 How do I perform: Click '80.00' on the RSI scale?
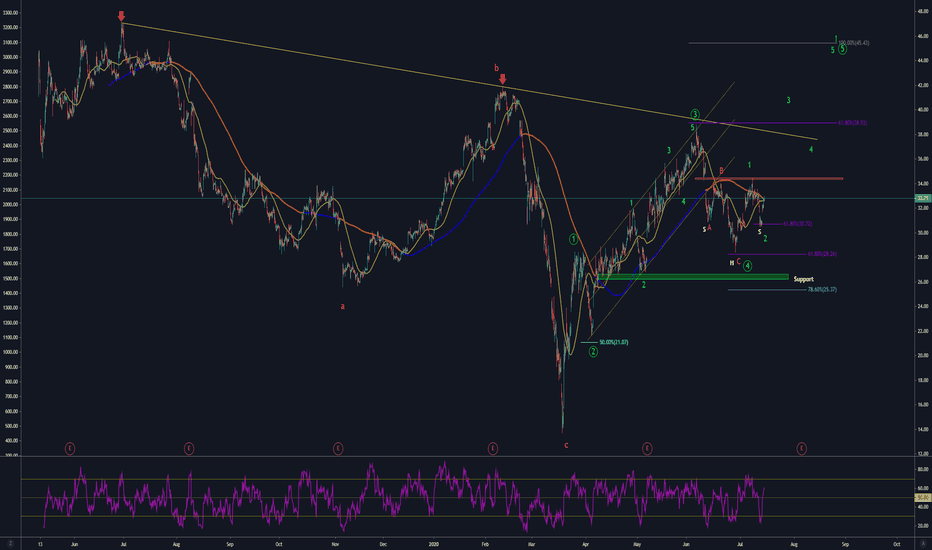click(922, 470)
